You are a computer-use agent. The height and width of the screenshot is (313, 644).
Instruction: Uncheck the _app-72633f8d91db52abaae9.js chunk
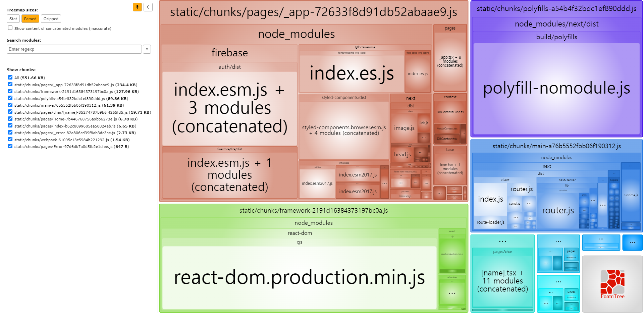(10, 85)
